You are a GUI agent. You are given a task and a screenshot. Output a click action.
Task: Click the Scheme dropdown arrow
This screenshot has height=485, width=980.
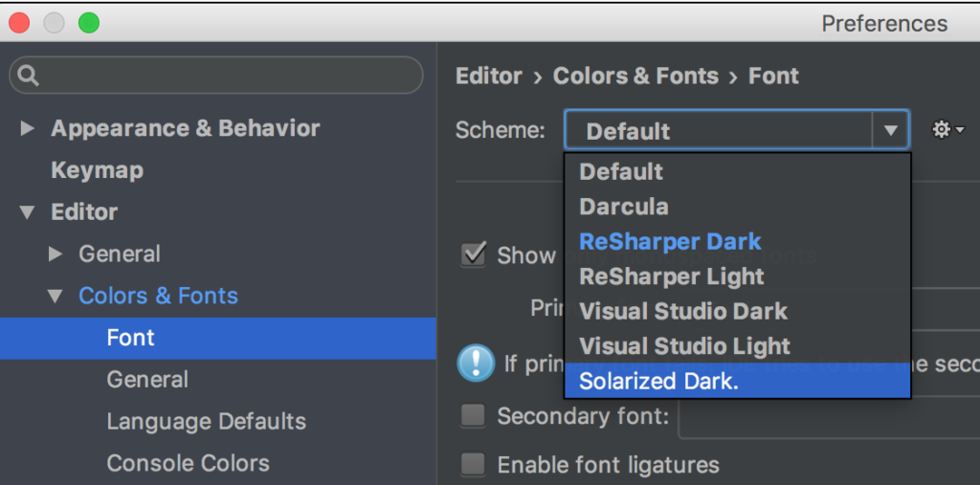pos(891,130)
